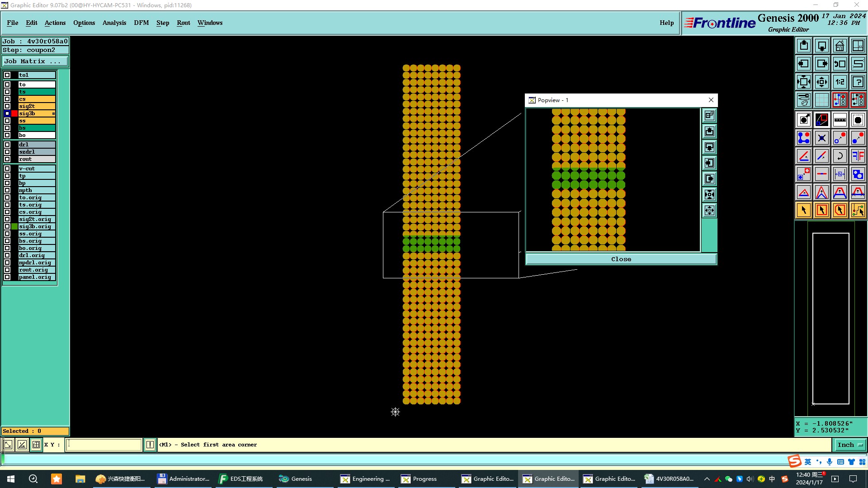Click the zoom 1:2 scale icon

click(840, 82)
